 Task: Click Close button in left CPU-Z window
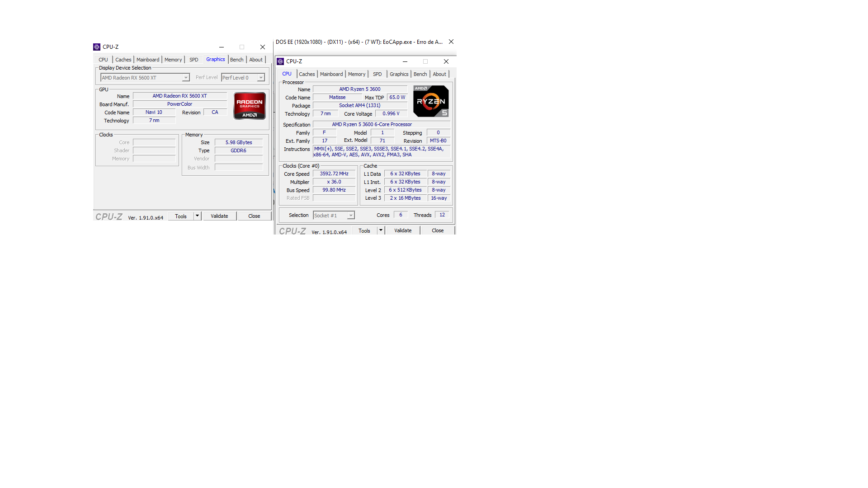(x=254, y=216)
